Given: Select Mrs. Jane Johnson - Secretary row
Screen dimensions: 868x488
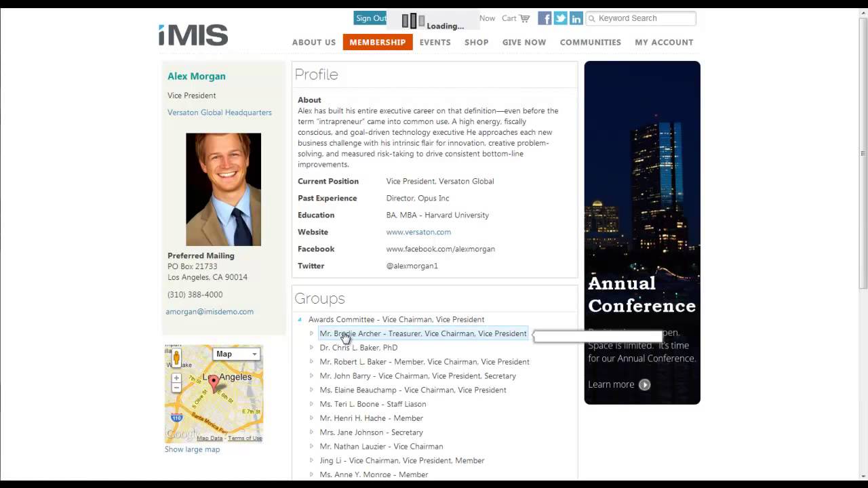Looking at the screenshot, I should pos(371,432).
